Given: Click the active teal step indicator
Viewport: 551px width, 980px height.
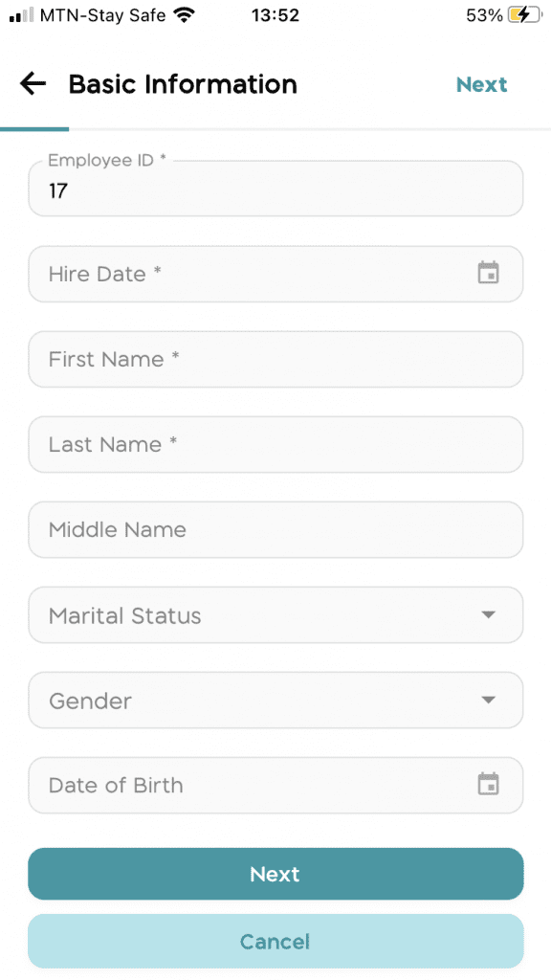Looking at the screenshot, I should [34, 124].
